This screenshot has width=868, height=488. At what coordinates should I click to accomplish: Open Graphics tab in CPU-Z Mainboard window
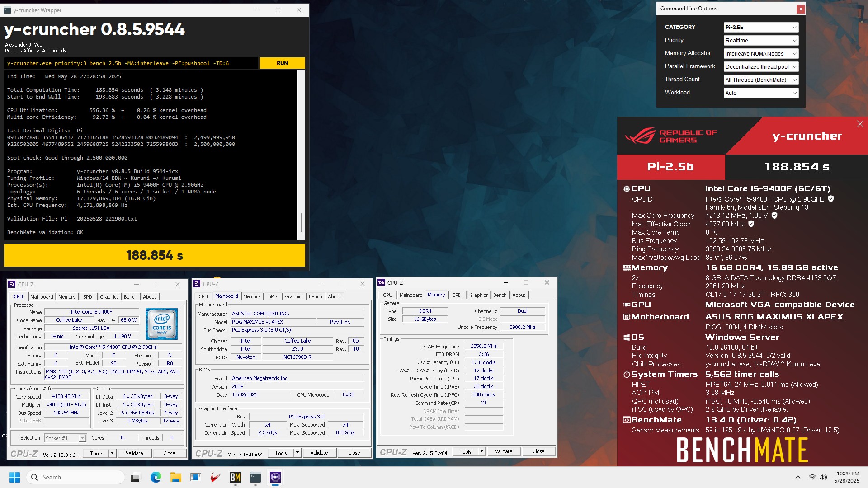pyautogui.click(x=294, y=296)
